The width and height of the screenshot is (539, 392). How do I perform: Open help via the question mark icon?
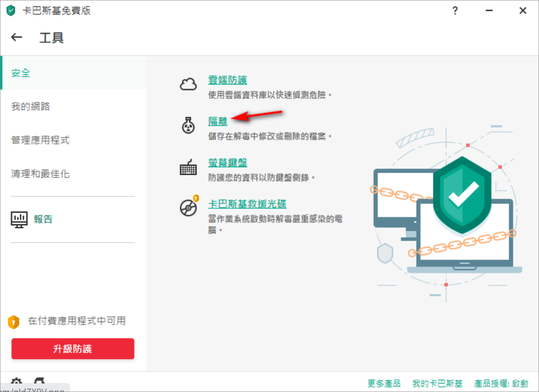click(455, 10)
